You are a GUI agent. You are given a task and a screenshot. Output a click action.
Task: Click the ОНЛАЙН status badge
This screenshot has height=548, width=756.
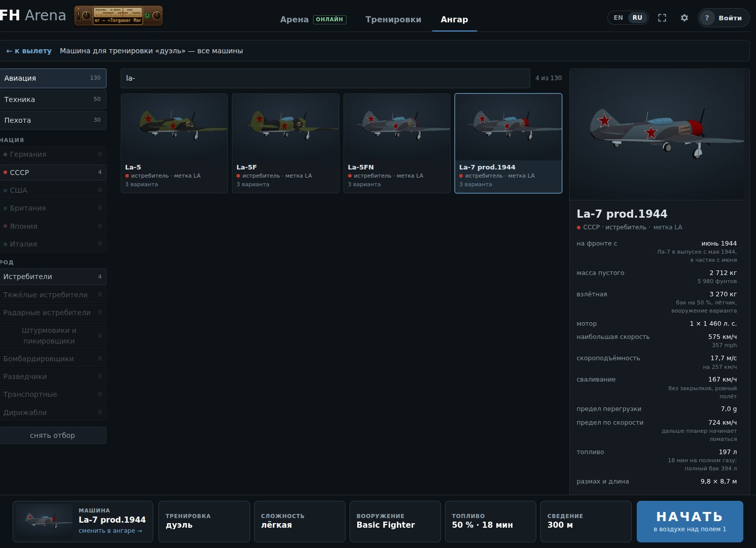(x=330, y=19)
